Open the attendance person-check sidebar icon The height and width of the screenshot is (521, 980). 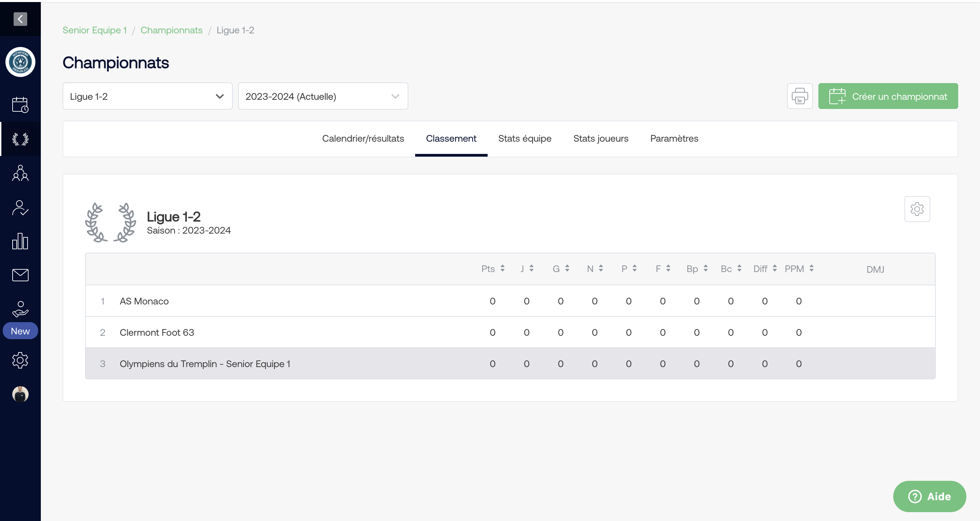[x=20, y=208]
